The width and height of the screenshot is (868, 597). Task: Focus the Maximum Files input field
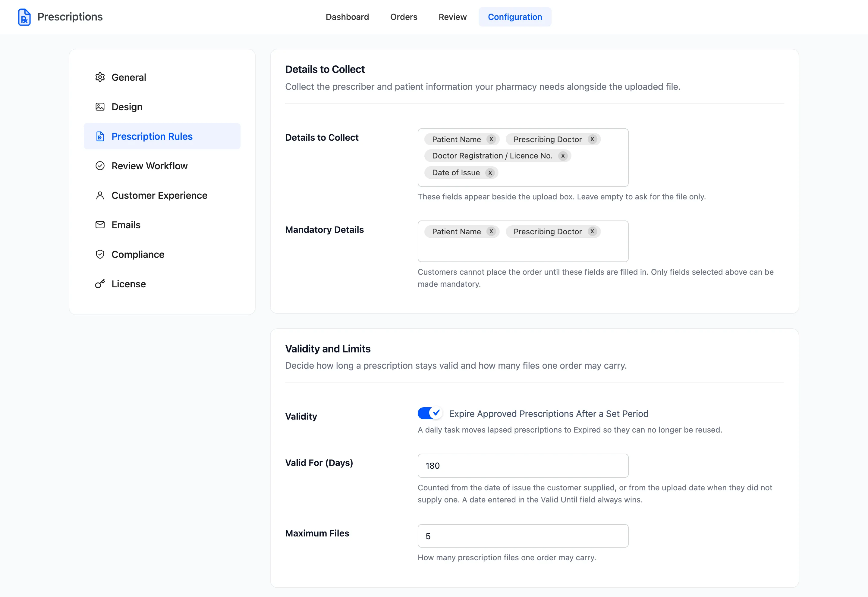coord(523,536)
